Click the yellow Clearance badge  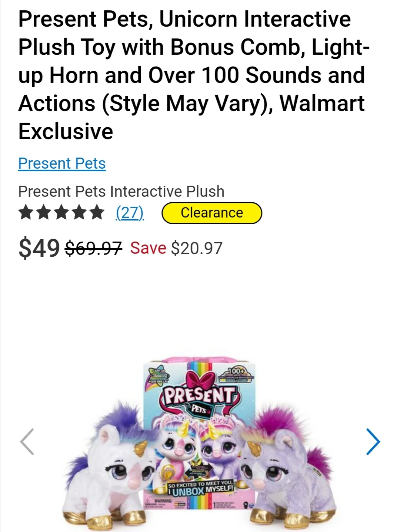(212, 213)
